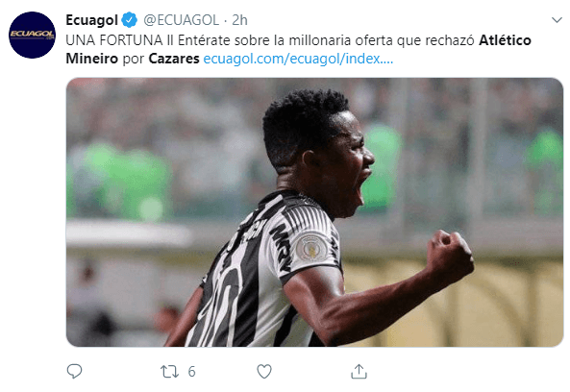The image size is (570, 392).
Task: Click the bold Atlético Mineiro text
Action: click(x=298, y=49)
